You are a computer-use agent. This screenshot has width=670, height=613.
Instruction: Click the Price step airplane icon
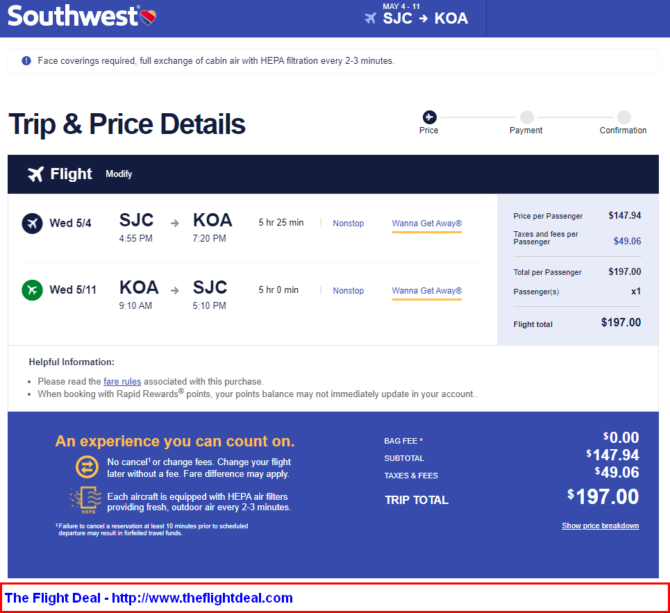coord(429,117)
